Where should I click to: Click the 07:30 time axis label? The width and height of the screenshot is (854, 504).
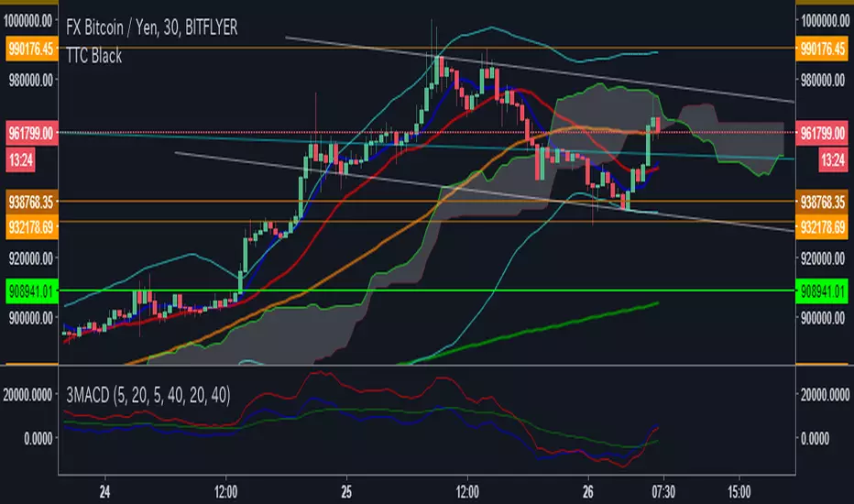coord(662,492)
